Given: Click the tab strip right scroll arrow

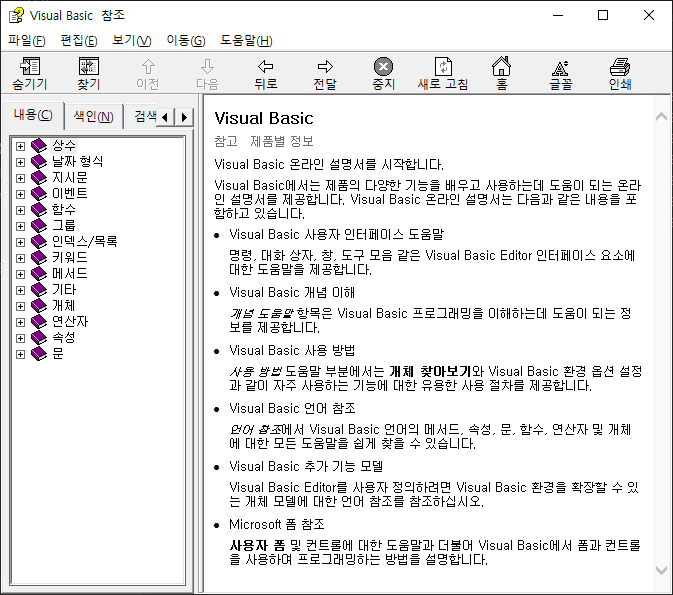Looking at the screenshot, I should pyautogui.click(x=185, y=117).
